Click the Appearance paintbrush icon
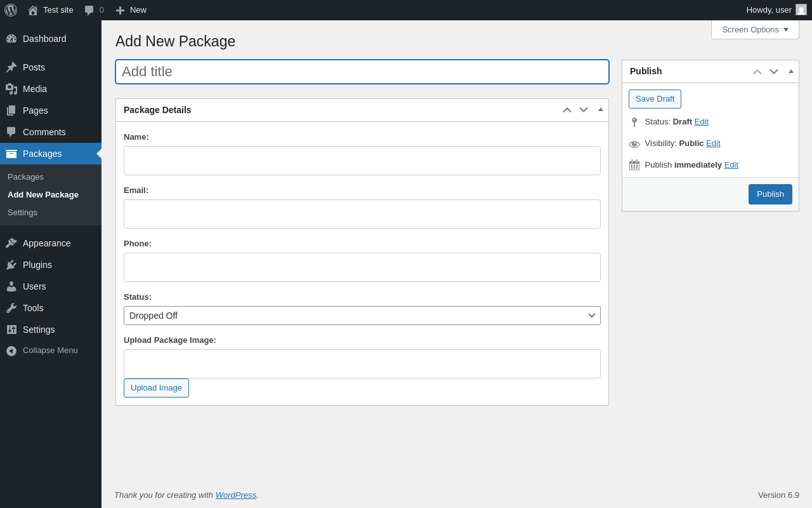 coord(11,243)
